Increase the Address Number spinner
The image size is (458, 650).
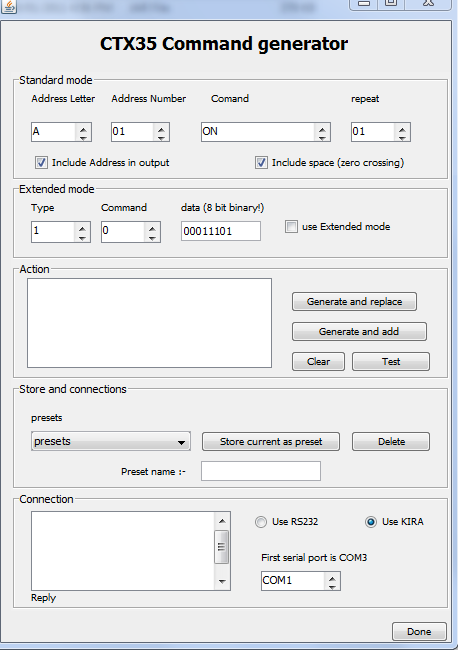tap(161, 128)
